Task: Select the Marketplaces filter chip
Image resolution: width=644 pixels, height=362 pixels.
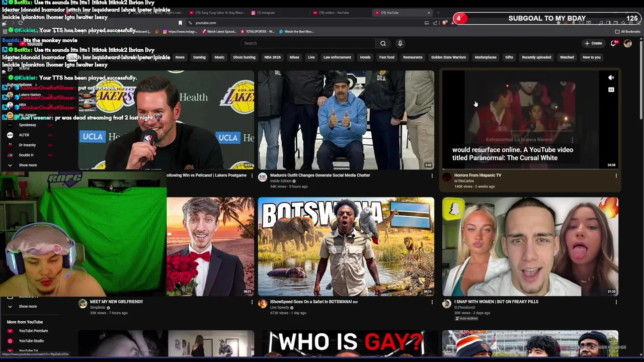Action: pyautogui.click(x=486, y=57)
